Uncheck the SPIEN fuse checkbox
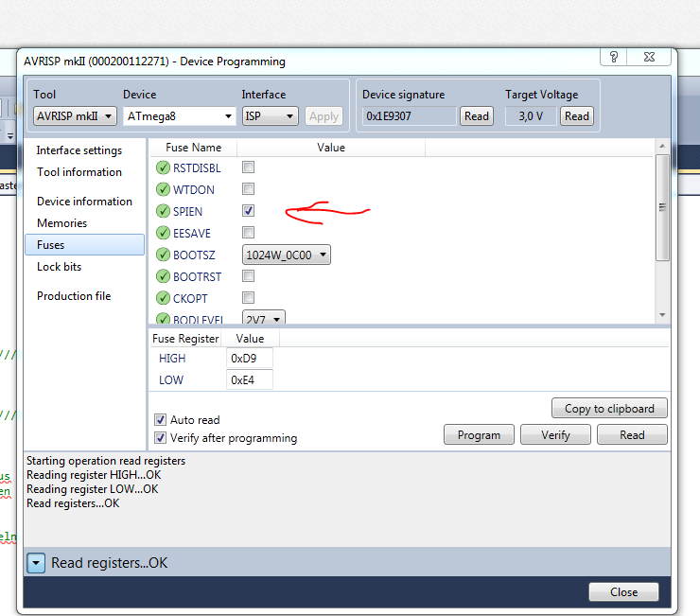Screen dimensions: 700x616 coord(248,210)
